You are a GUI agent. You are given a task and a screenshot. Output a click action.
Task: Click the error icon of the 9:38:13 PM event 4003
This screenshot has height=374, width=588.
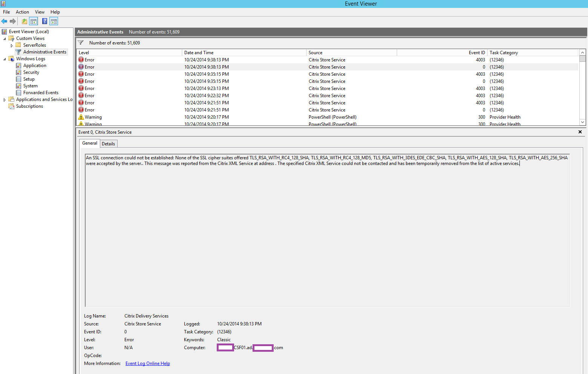click(81, 60)
